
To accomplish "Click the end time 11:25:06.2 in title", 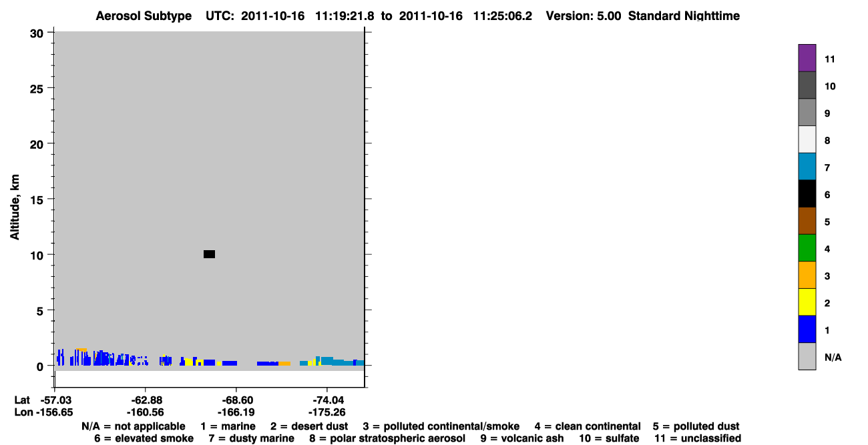I will 503,16.
